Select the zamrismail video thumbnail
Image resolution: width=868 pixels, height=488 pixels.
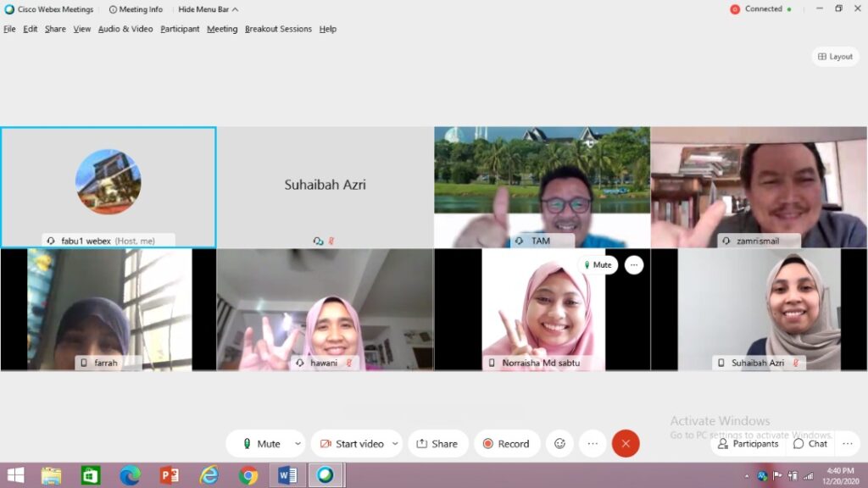pos(759,186)
